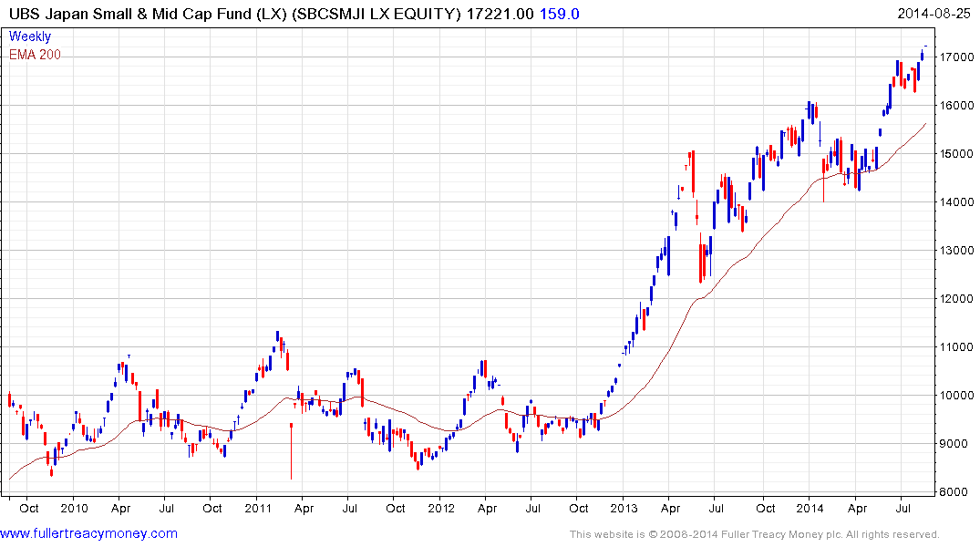Click the long red wick candle March 2011

pyautogui.click(x=291, y=451)
